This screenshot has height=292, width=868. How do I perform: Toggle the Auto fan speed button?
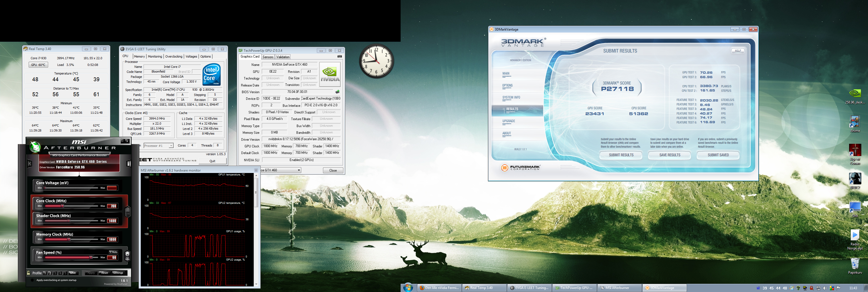tap(113, 252)
